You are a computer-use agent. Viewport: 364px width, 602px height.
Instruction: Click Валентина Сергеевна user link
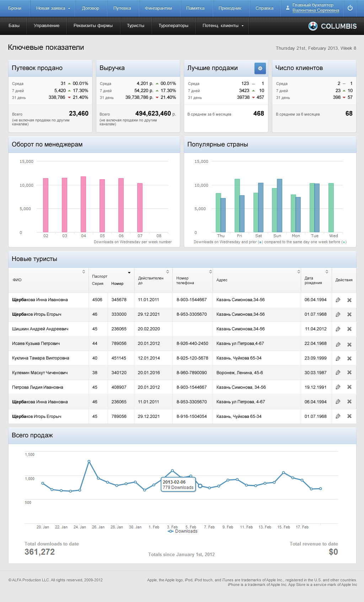pyautogui.click(x=316, y=11)
